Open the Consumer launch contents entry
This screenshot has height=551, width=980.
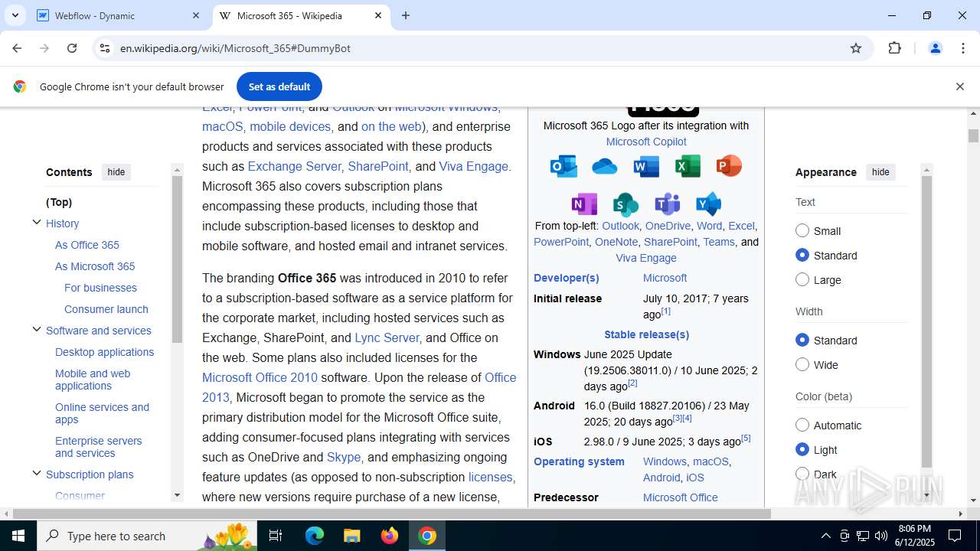tap(106, 309)
